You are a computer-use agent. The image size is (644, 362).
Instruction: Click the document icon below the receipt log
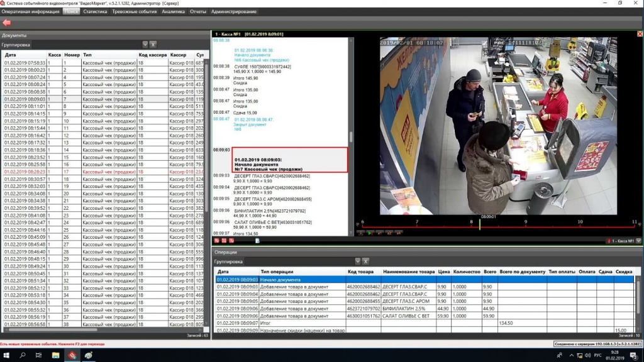pos(257,241)
